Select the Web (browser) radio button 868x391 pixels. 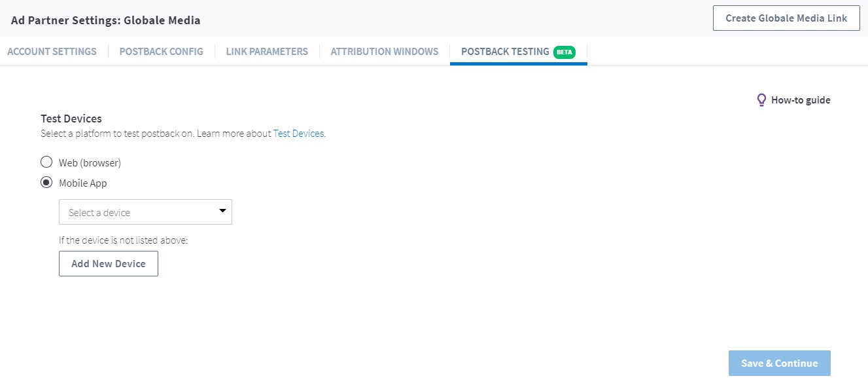pos(46,162)
